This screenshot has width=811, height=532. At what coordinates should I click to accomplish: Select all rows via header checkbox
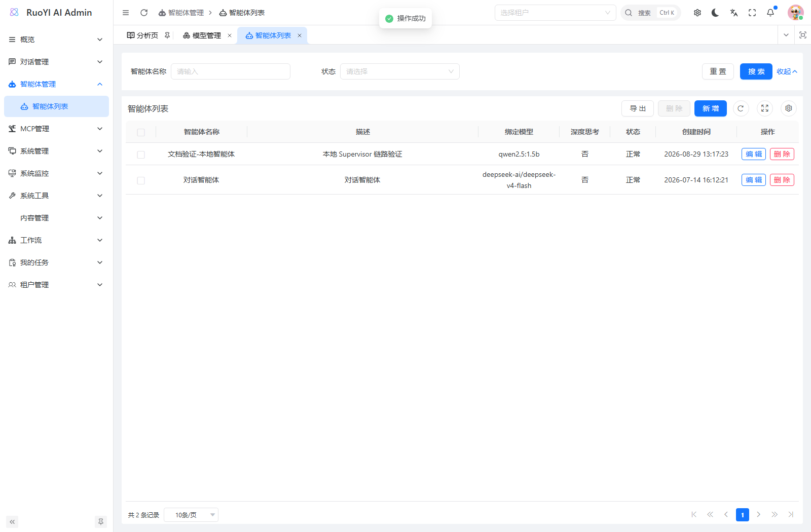[x=141, y=132]
